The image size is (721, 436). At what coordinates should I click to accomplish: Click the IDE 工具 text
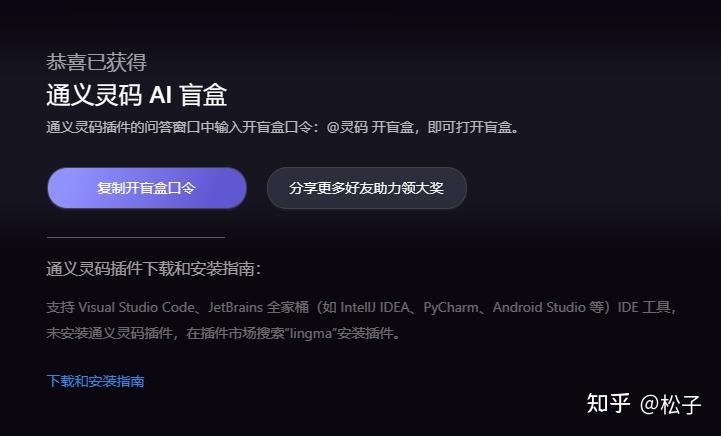pyautogui.click(x=644, y=307)
